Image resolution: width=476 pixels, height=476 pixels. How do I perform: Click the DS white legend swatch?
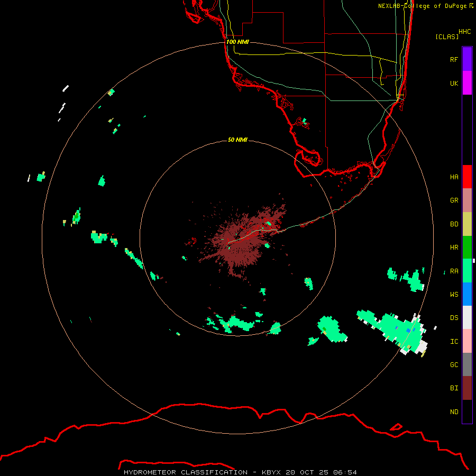[x=467, y=317]
